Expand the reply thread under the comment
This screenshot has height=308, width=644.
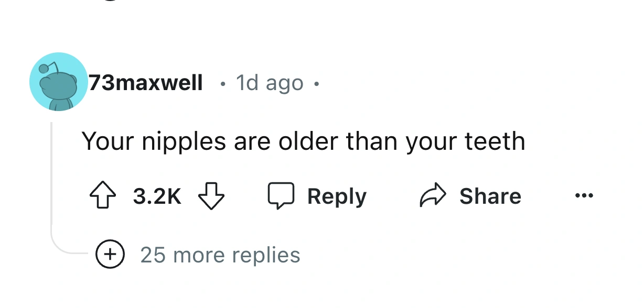[x=220, y=255]
